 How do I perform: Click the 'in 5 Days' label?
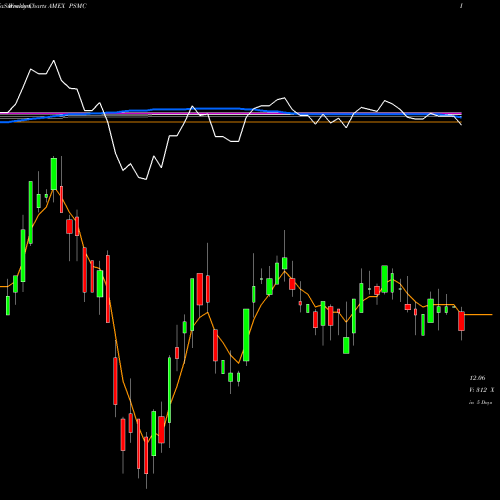[x=480, y=402]
